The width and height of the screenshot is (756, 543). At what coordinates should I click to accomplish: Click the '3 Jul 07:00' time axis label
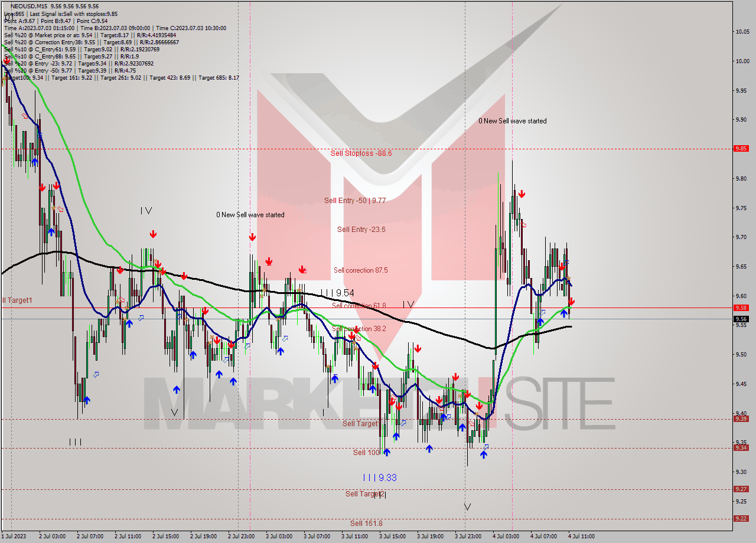point(317,537)
